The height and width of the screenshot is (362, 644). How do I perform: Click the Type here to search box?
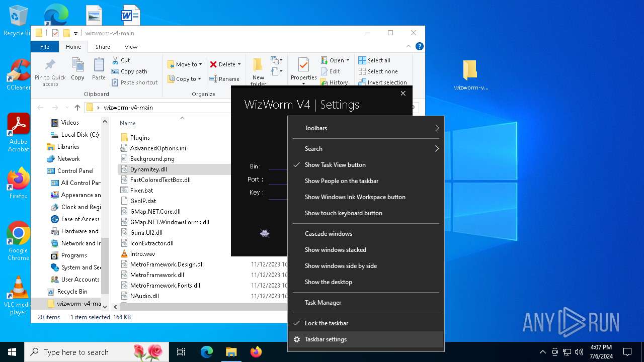click(96, 352)
